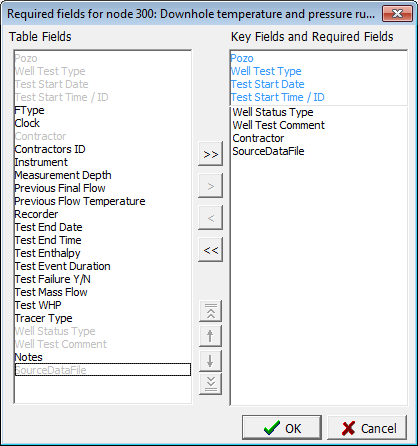
Task: Click the add all fields (>>) button
Action: (210, 154)
